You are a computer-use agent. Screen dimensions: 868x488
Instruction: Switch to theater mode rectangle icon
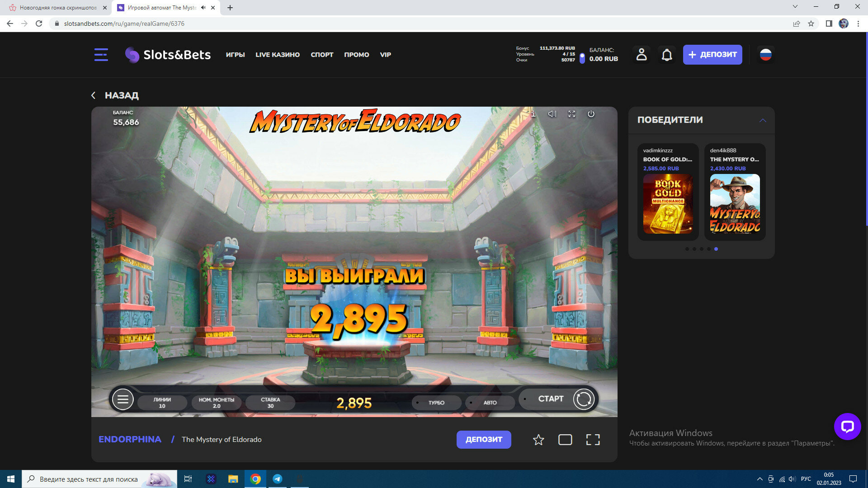[x=565, y=440]
